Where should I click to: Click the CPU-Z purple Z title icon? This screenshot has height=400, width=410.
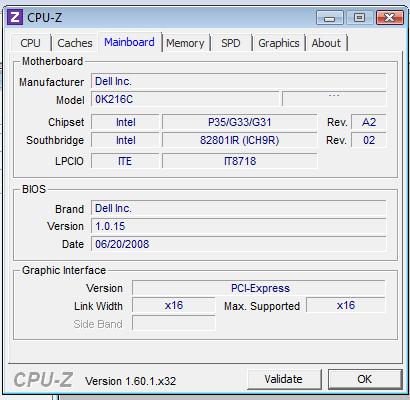click(15, 17)
